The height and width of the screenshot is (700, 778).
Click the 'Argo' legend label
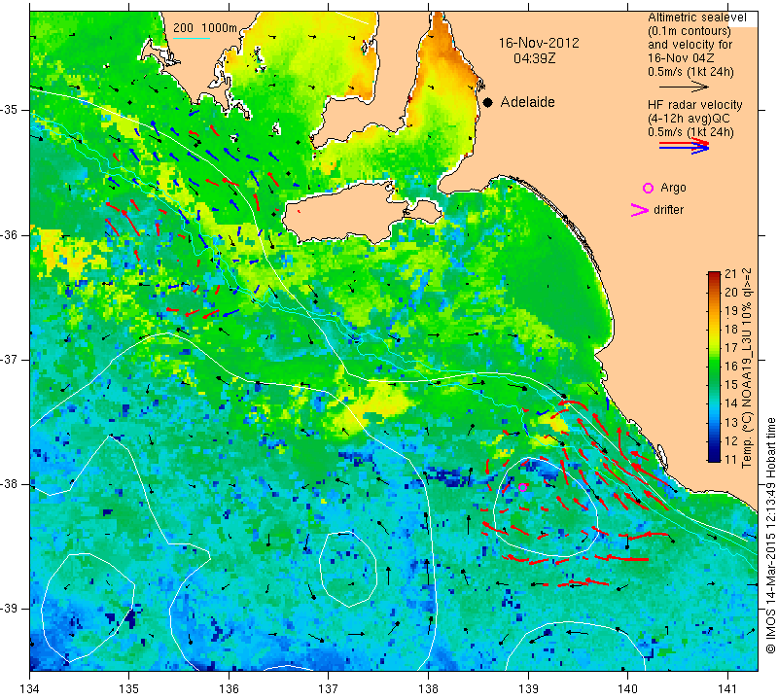[673, 188]
